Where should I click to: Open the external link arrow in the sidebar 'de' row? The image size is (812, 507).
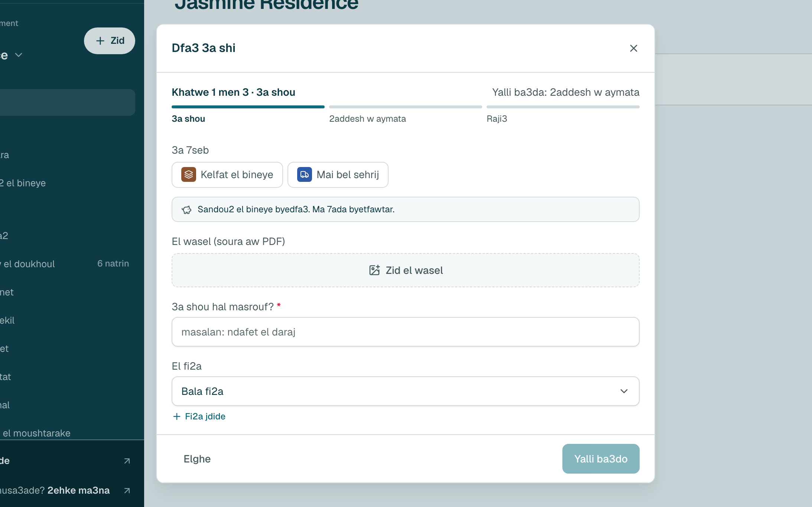[x=127, y=461]
